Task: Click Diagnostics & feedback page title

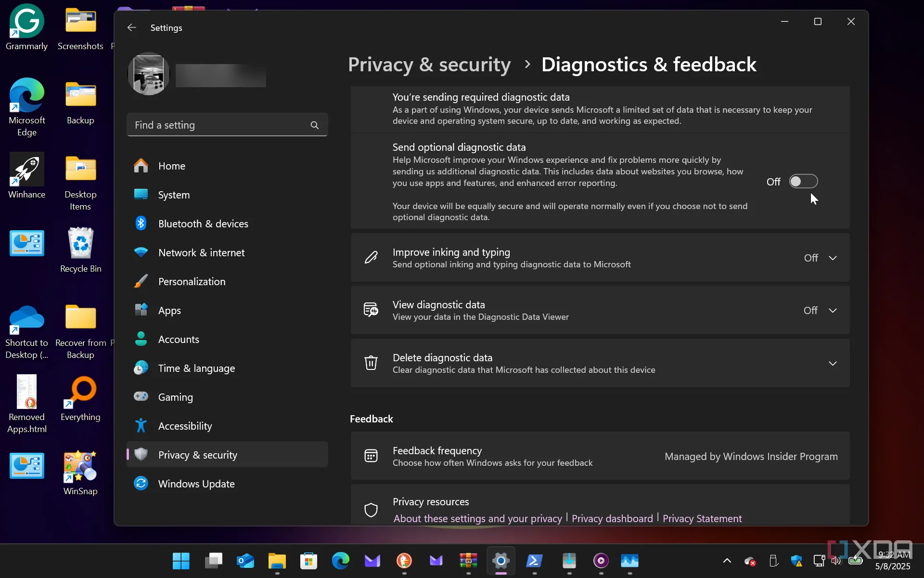Action: (649, 65)
